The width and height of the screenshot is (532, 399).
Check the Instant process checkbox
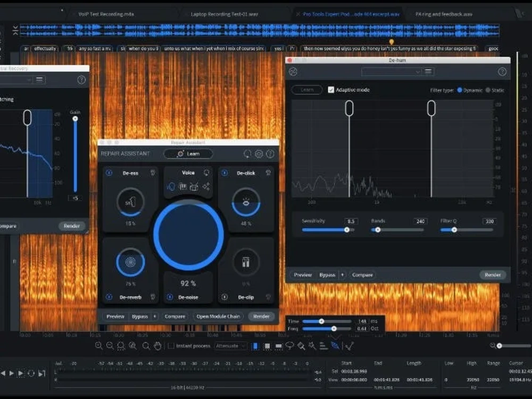click(x=171, y=346)
